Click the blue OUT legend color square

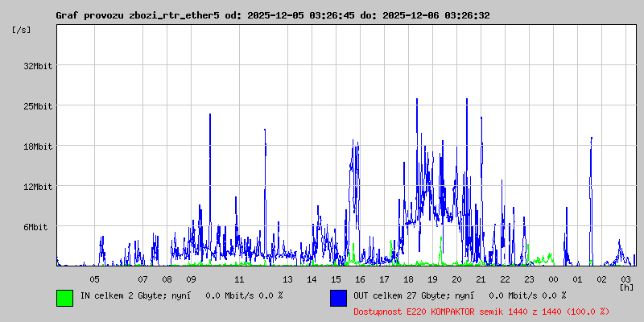pyautogui.click(x=338, y=297)
